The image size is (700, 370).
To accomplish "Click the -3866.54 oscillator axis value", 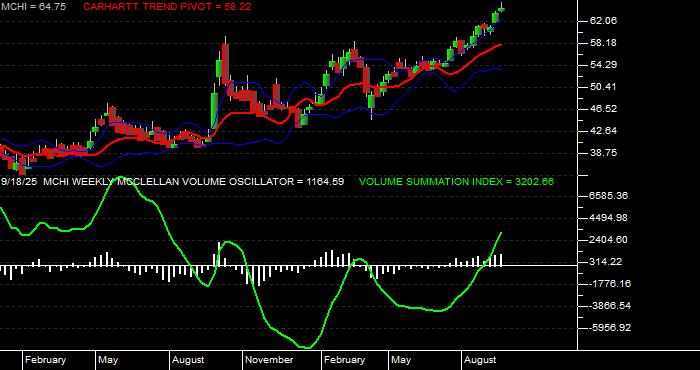I will [610, 306].
